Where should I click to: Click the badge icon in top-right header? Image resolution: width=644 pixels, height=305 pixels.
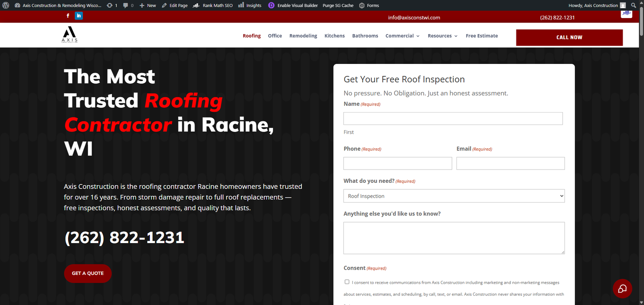point(626,14)
